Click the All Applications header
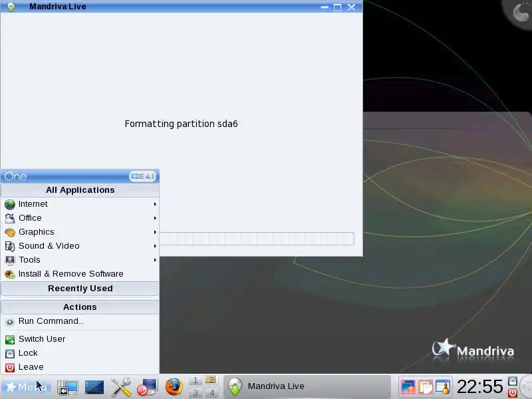532x399 pixels. 80,190
